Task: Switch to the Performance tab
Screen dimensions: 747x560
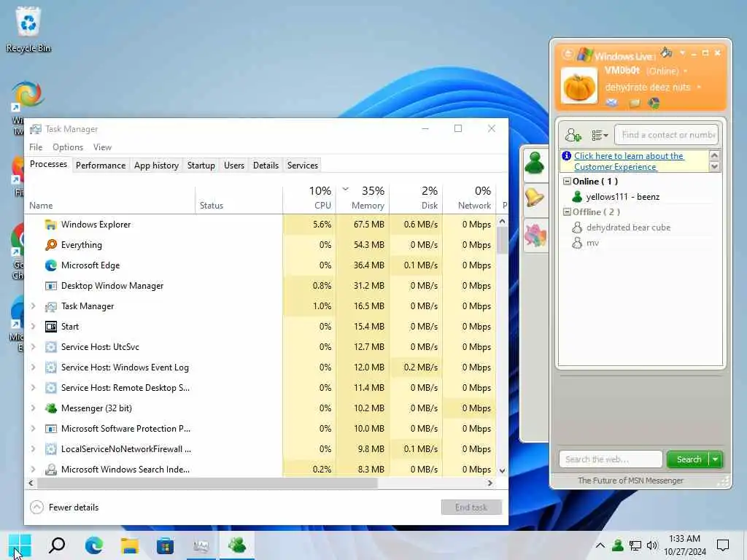Action: coord(101,166)
